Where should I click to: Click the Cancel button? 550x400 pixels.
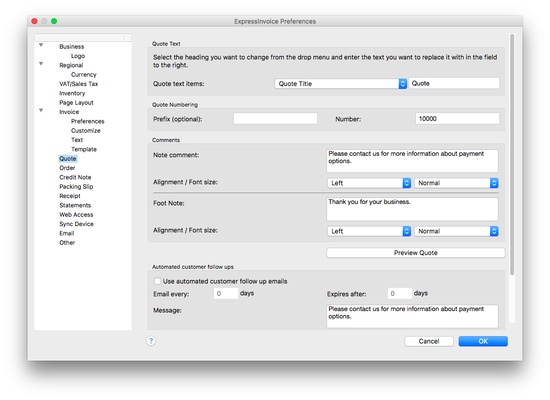coord(429,341)
